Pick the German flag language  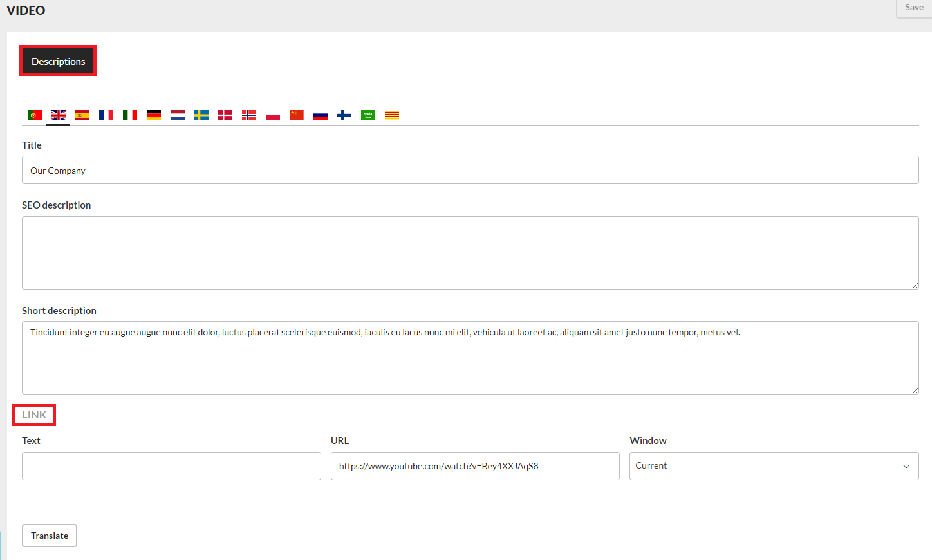click(x=154, y=115)
